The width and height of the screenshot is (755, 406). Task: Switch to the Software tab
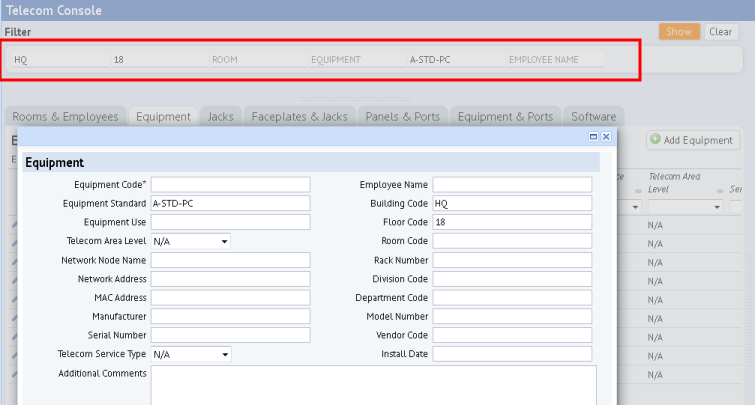(x=593, y=116)
